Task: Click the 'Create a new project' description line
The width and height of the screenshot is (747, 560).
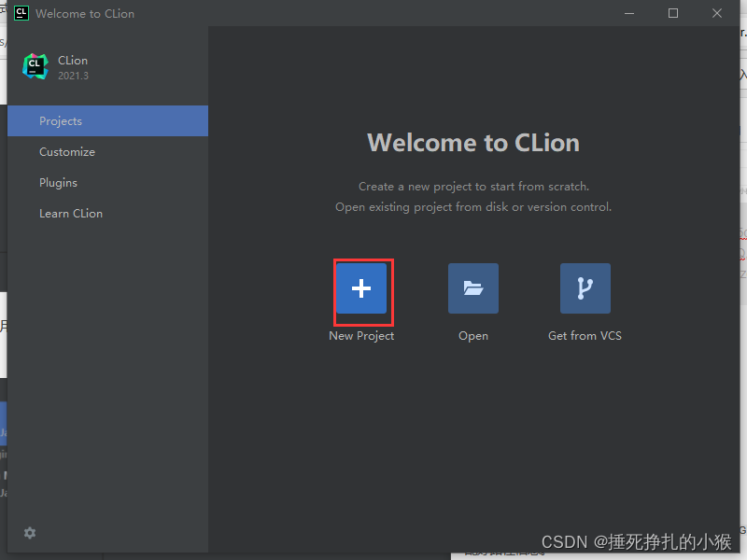Action: (473, 187)
